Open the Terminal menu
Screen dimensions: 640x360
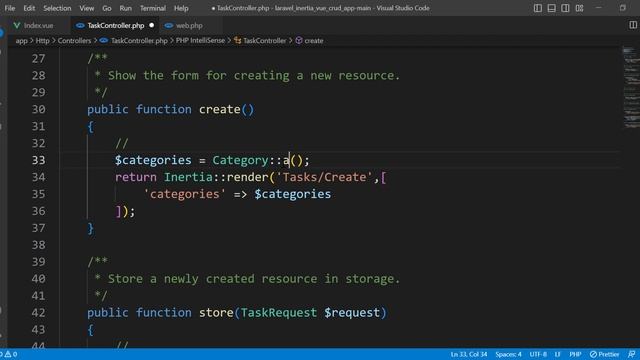coord(153,8)
